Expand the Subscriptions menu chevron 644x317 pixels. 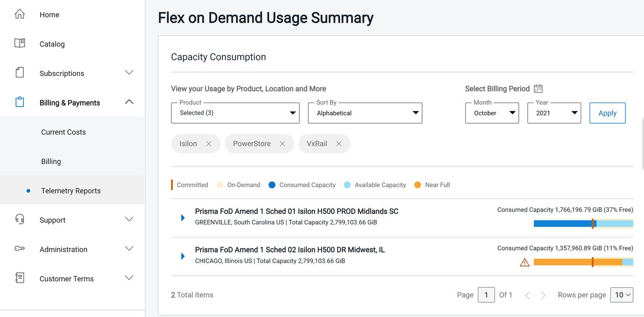point(129,72)
